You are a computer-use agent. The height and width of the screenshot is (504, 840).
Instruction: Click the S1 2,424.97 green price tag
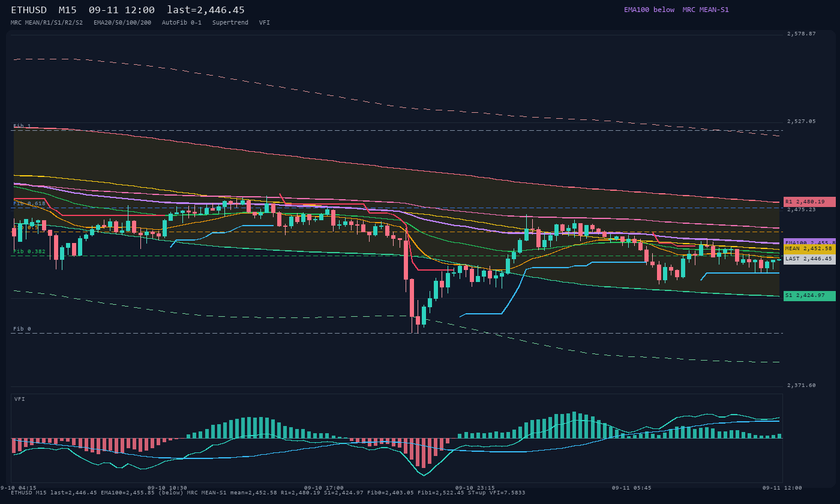coord(809,296)
